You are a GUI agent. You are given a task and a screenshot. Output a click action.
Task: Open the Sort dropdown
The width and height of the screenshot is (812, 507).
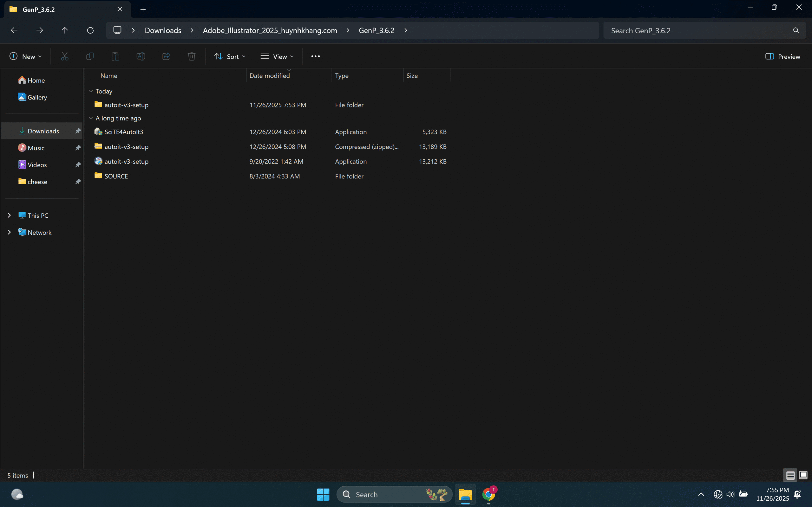(230, 56)
